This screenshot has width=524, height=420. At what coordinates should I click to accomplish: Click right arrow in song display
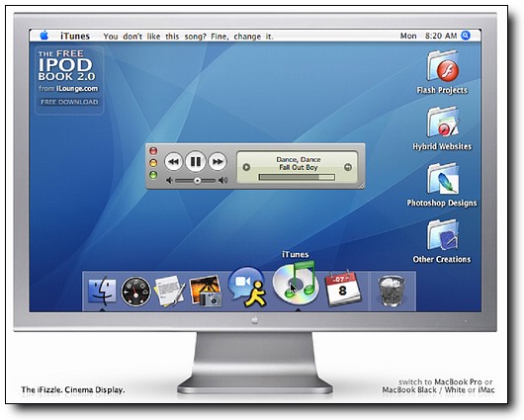tap(348, 167)
